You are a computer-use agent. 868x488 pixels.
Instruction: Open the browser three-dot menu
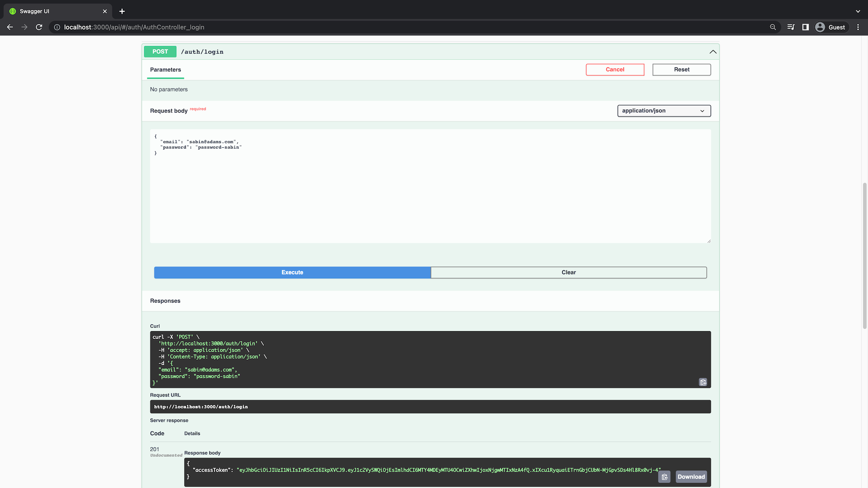pos(859,27)
